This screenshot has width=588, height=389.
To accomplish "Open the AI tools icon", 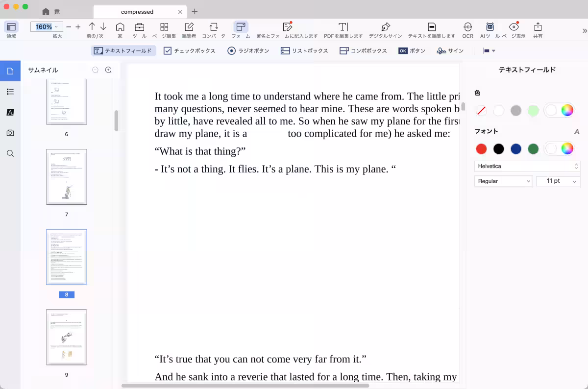I will [490, 27].
